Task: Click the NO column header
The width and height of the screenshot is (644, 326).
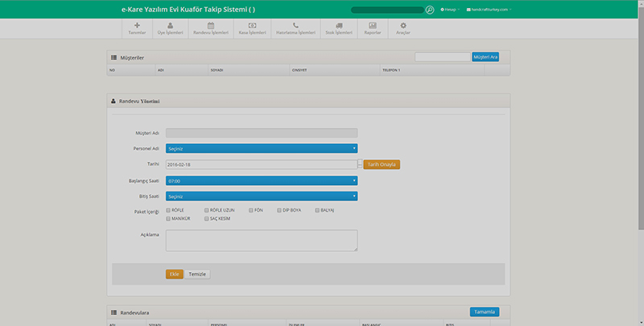Action: 131,70
